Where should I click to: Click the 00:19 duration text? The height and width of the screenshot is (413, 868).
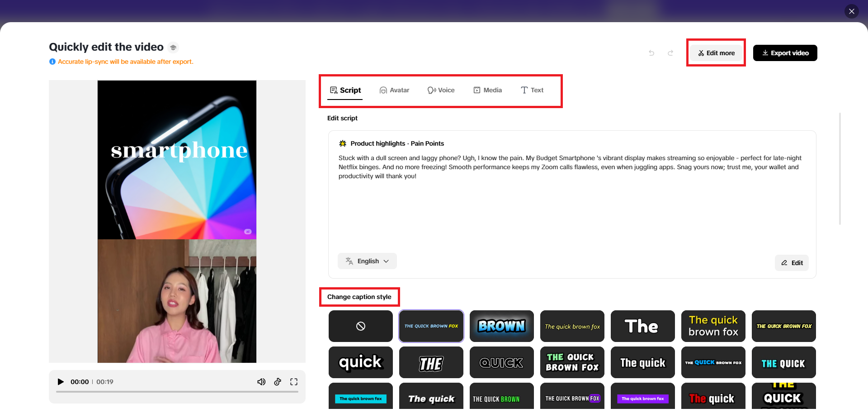click(105, 382)
